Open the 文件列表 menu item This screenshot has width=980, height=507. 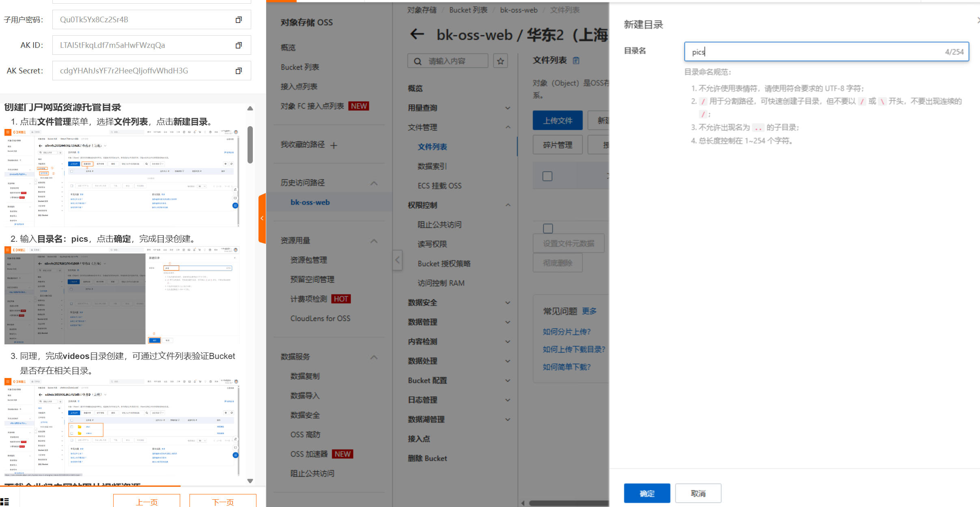pyautogui.click(x=432, y=147)
